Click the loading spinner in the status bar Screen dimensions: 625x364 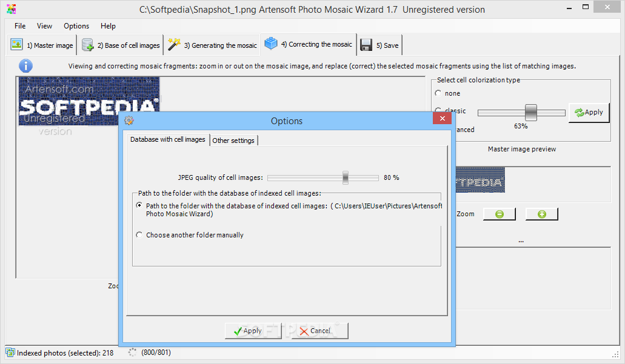pos(132,352)
